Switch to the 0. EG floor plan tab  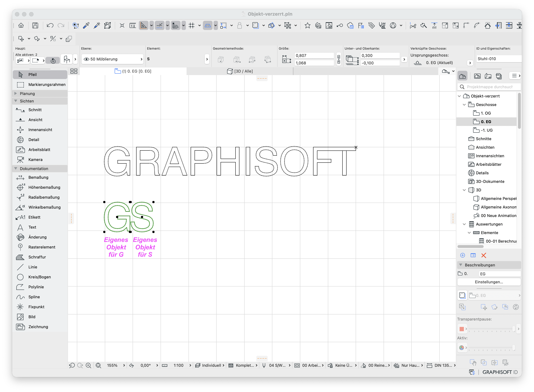click(x=133, y=71)
